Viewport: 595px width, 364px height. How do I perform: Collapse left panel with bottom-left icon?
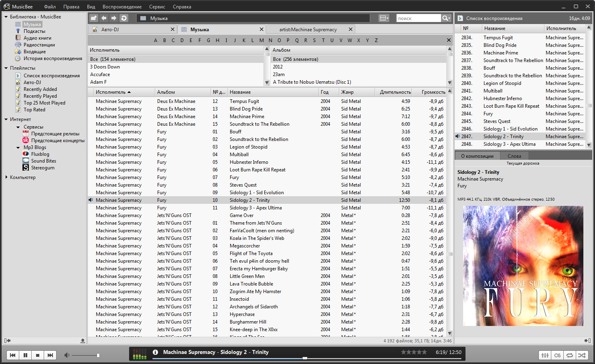7,340
